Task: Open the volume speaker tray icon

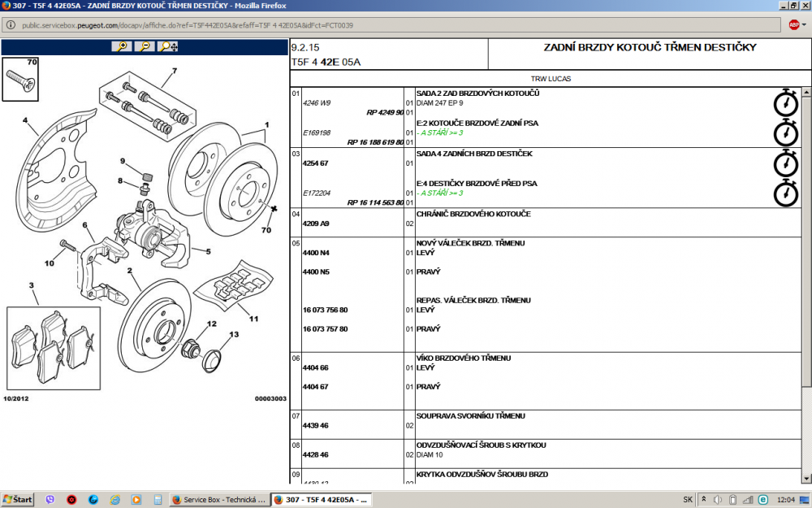Action: point(718,500)
